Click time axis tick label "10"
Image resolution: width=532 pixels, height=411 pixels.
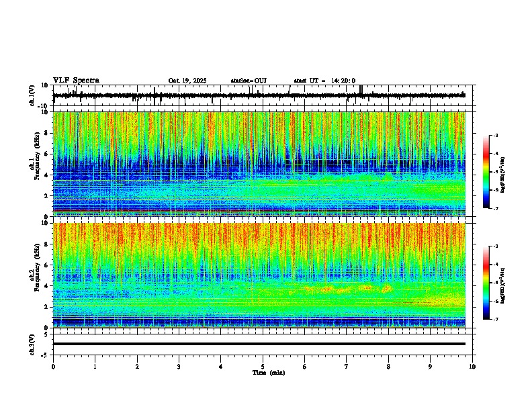pyautogui.click(x=472, y=367)
